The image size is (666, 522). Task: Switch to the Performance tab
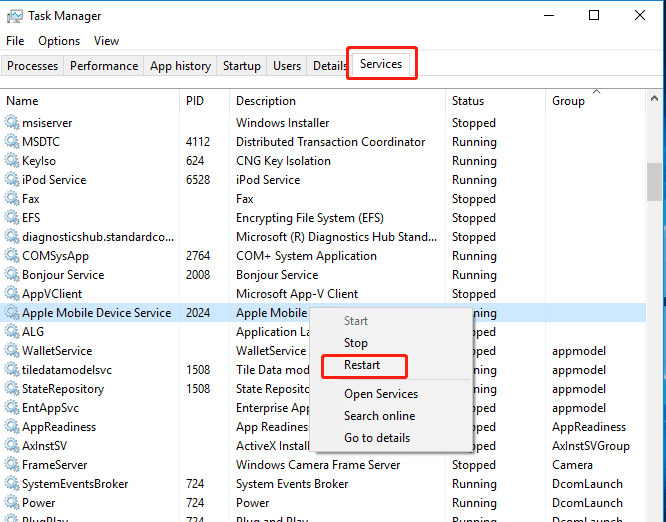pos(104,66)
